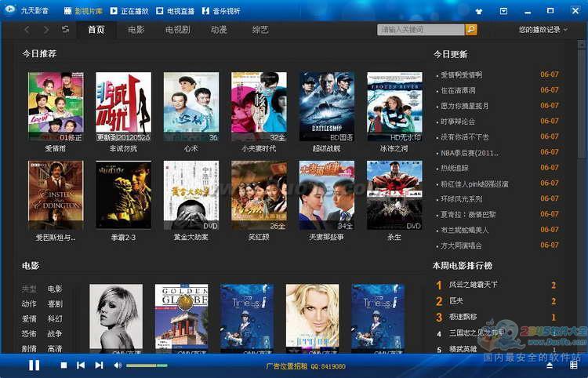The width and height of the screenshot is (588, 378).
Task: Open 方大同演唱会 update entry
Action: point(461,245)
